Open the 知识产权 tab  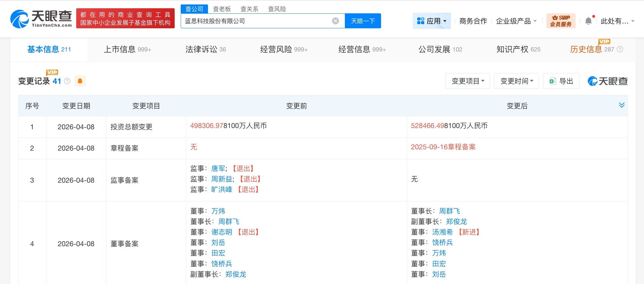(x=518, y=49)
